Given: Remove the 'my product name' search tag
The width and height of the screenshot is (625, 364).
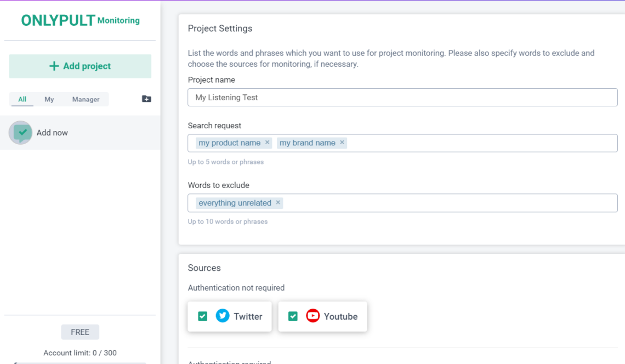Looking at the screenshot, I should [x=267, y=143].
